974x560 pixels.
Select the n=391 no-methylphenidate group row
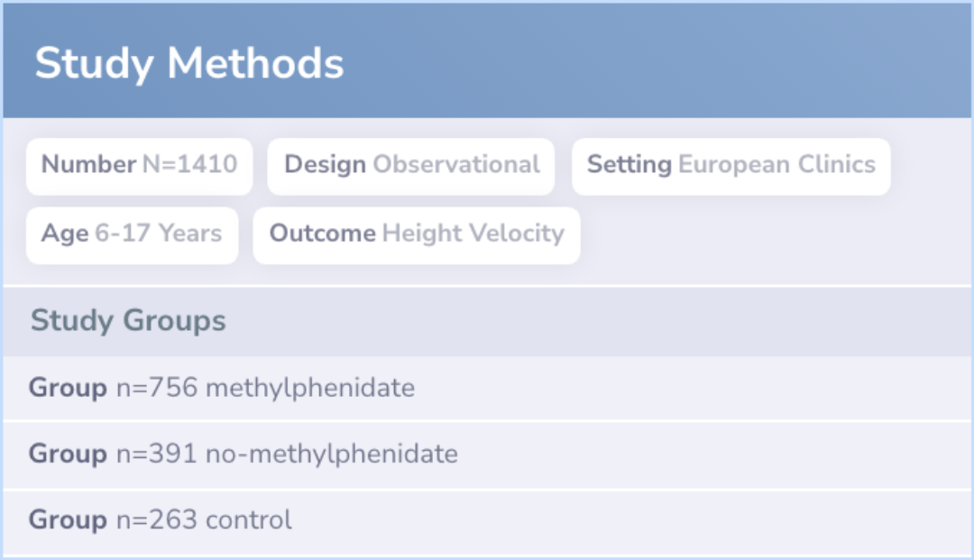(x=487, y=454)
